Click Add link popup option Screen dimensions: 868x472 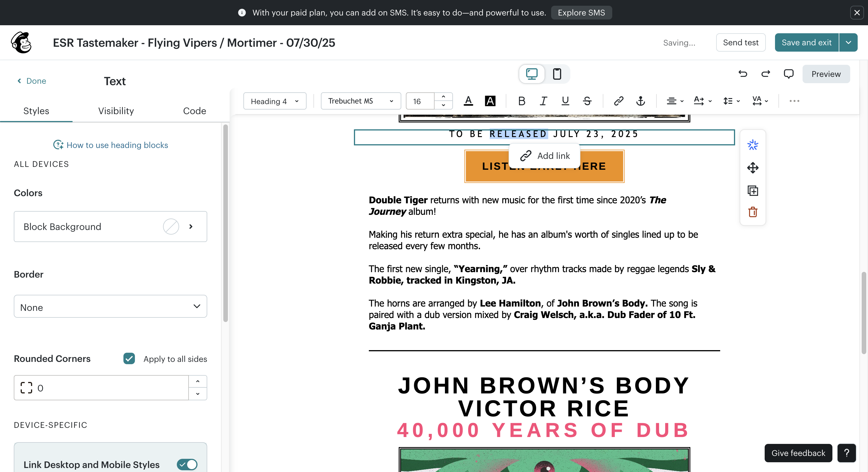click(545, 155)
